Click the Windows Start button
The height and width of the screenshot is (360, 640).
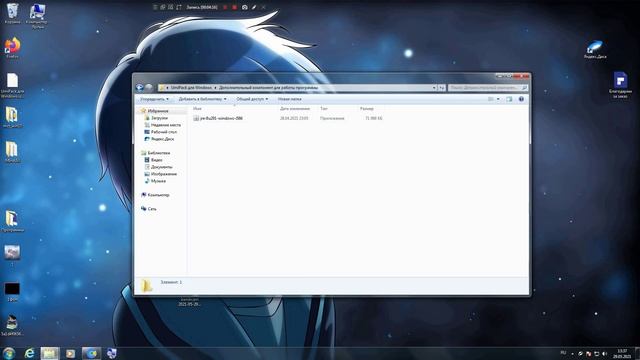[x=9, y=353]
